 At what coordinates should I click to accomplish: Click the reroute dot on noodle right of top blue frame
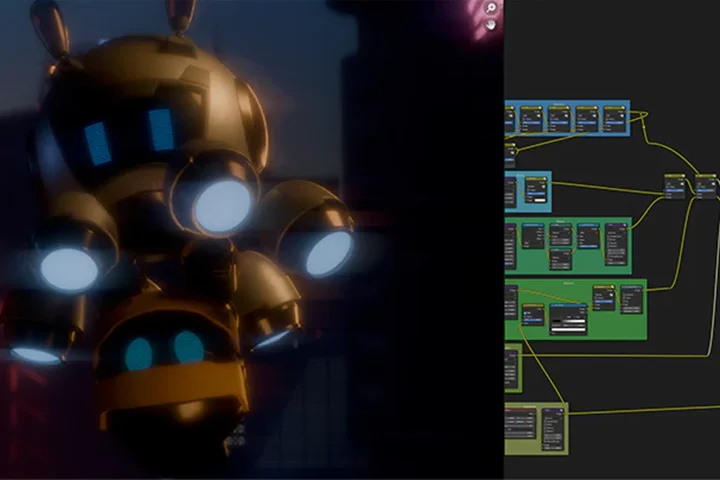(x=644, y=127)
